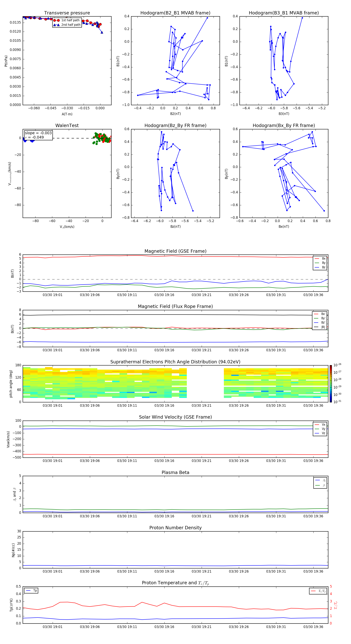Click the "Bz'" legend entry in Flux Rope panel
The image size is (351, 644).
pyautogui.click(x=320, y=323)
